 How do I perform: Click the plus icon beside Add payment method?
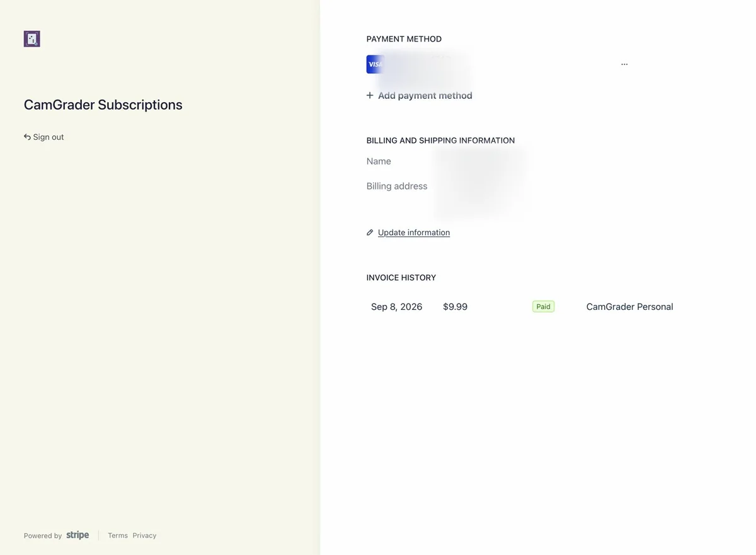[370, 95]
